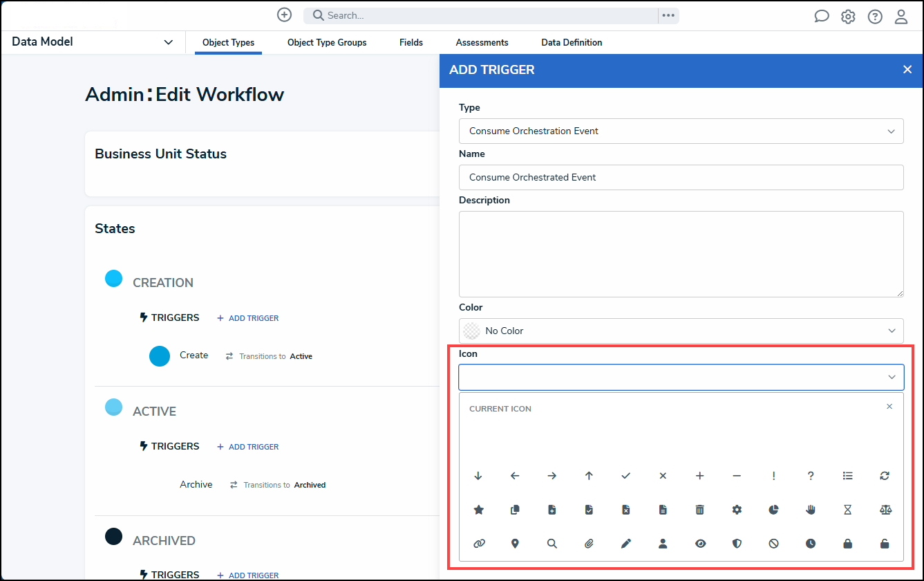The image size is (924, 581).
Task: Click the quick add plus circle icon
Action: [x=284, y=15]
